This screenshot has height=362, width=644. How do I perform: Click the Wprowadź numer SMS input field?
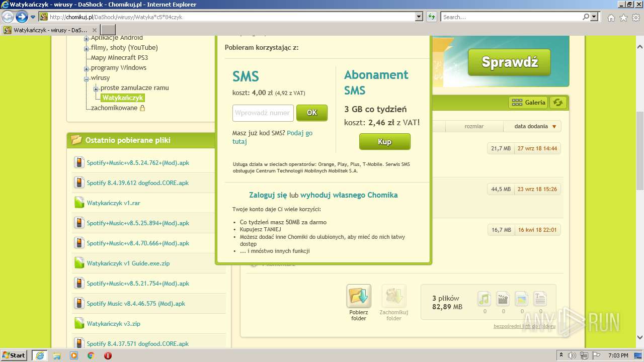click(x=263, y=113)
